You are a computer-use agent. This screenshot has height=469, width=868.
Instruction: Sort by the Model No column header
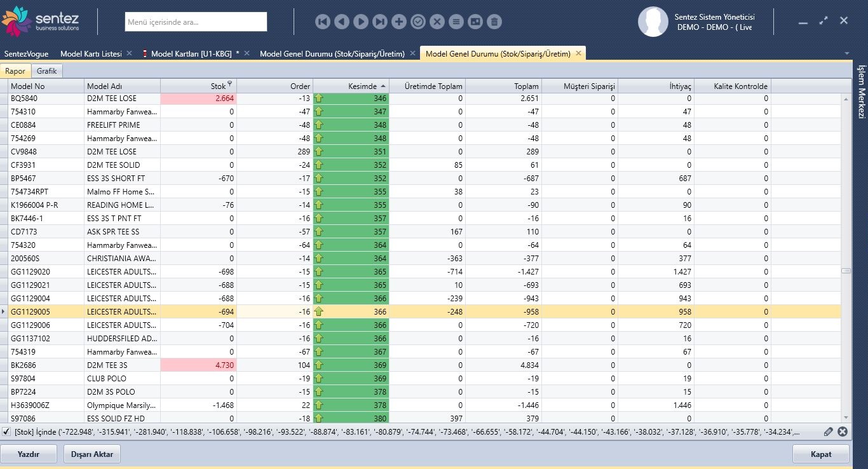(46, 86)
